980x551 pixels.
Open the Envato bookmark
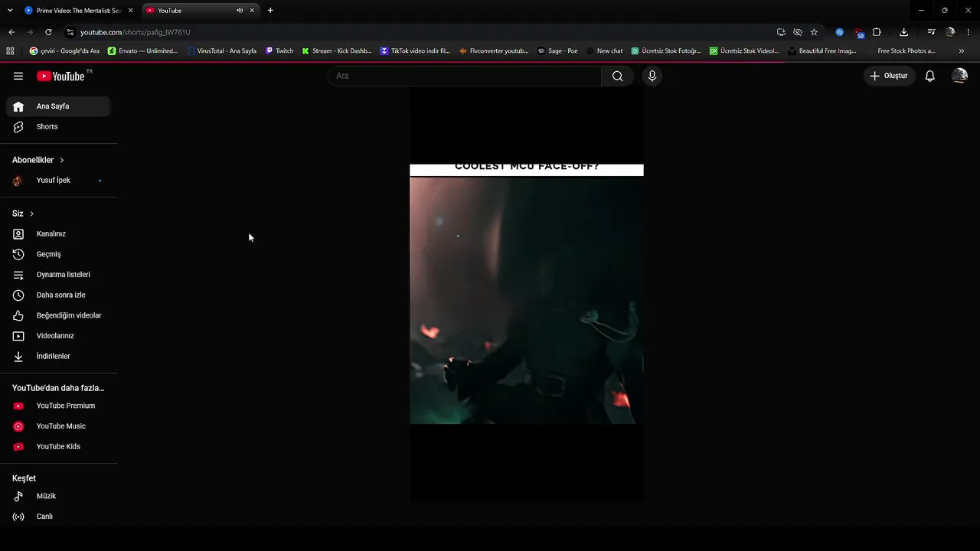pyautogui.click(x=143, y=51)
